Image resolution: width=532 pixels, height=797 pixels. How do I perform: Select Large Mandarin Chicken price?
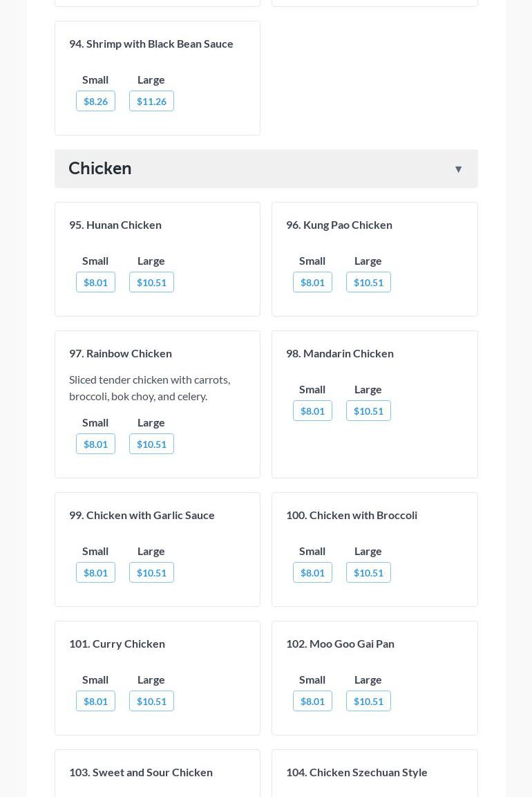coord(368,411)
